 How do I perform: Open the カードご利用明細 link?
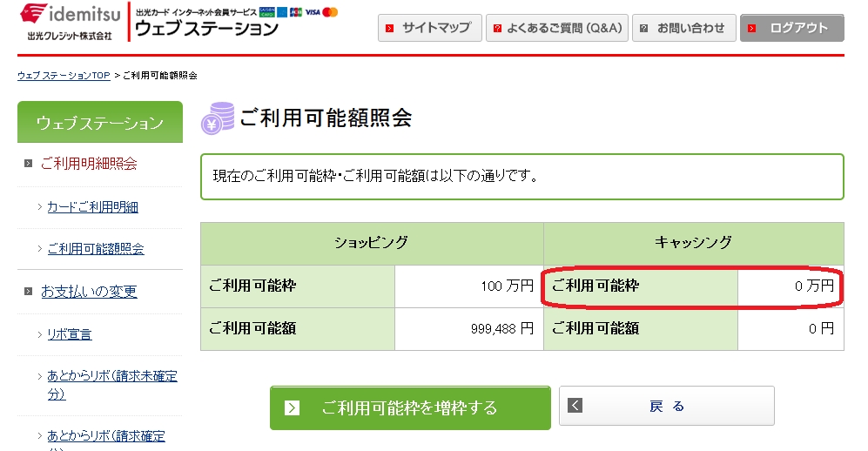coord(92,206)
